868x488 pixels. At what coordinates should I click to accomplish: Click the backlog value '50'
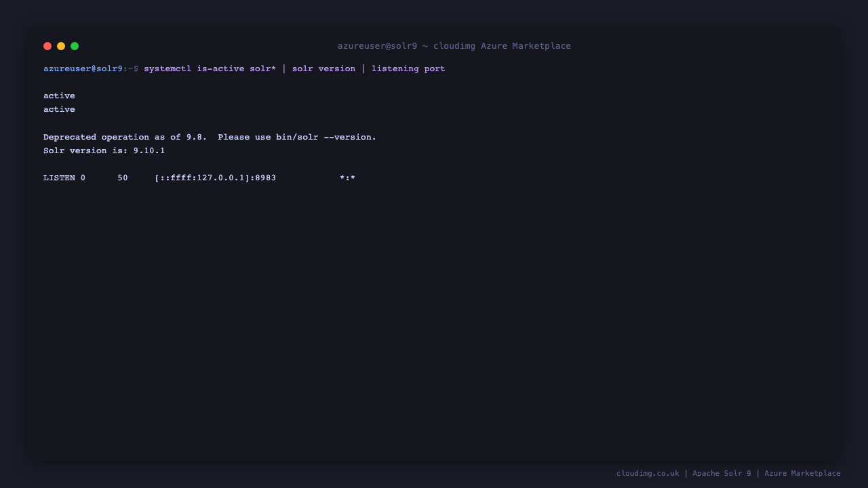(x=123, y=178)
